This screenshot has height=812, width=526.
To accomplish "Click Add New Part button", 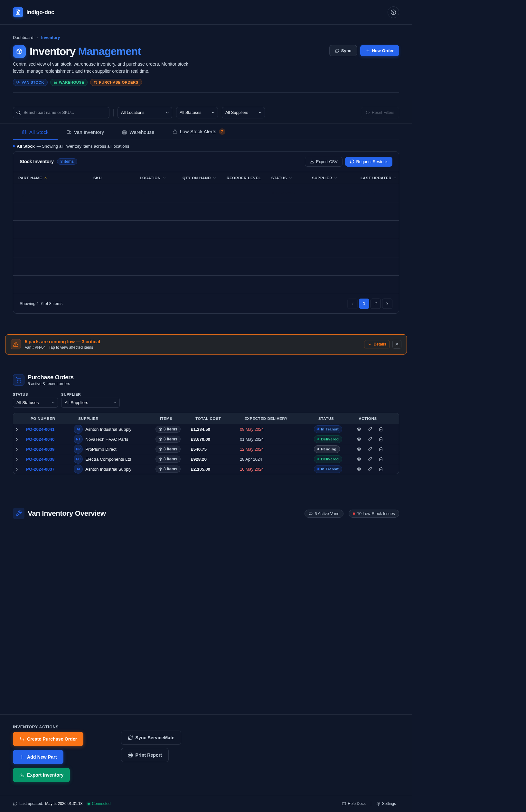I will 38,757.
